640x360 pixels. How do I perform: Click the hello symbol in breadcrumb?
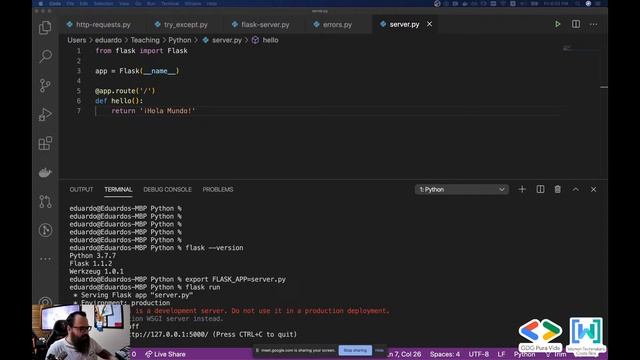tap(270, 40)
